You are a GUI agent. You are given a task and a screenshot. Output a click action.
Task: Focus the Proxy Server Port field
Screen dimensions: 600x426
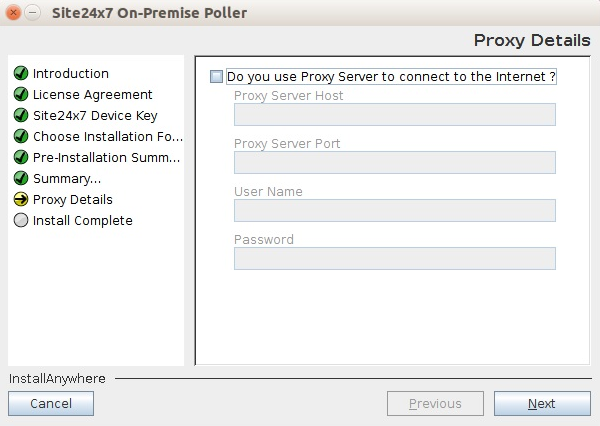click(394, 163)
